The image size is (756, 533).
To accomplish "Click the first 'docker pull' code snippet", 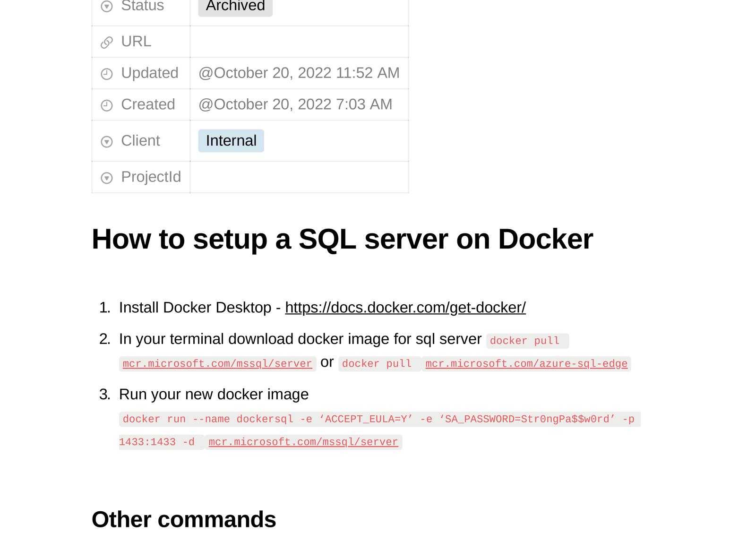I will [527, 341].
